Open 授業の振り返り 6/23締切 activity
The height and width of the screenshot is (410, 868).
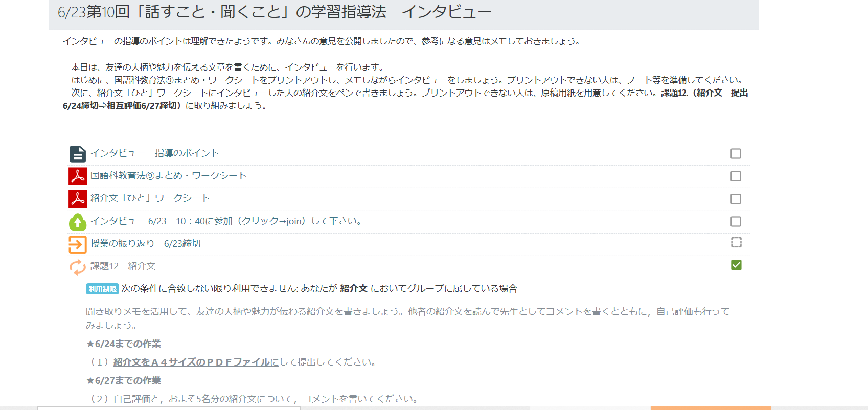click(x=146, y=244)
